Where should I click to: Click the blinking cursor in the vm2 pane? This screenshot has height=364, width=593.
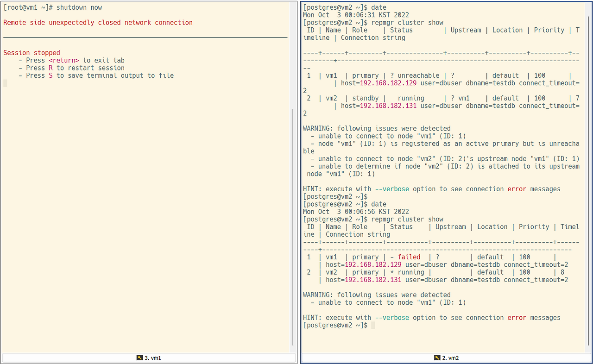tap(374, 325)
